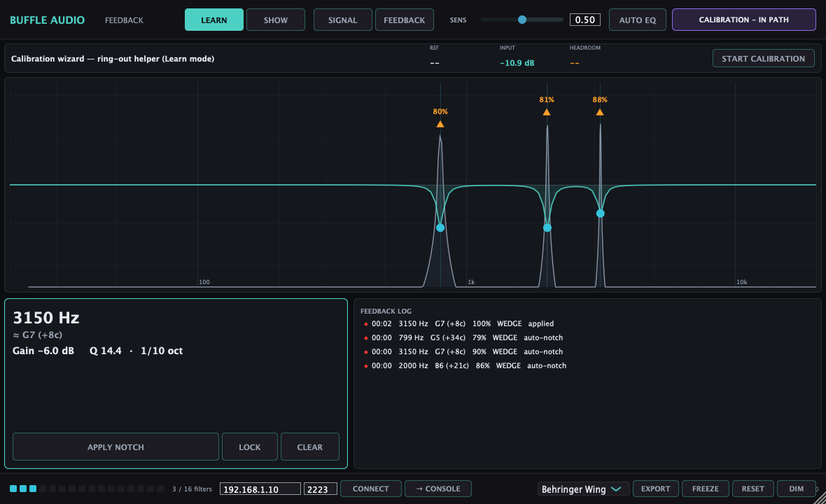The image size is (826, 504).
Task: Click the port field 2223
Action: [321, 489]
